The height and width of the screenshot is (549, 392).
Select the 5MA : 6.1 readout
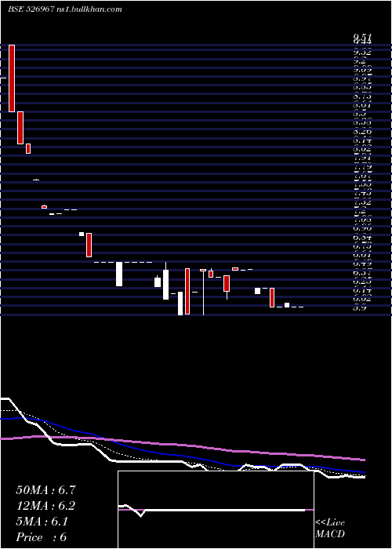pos(42,522)
